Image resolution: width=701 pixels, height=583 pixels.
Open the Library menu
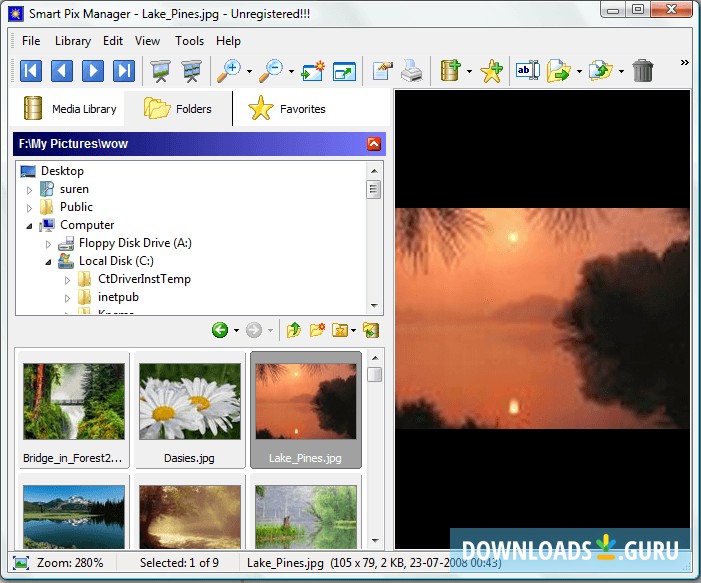click(x=73, y=41)
